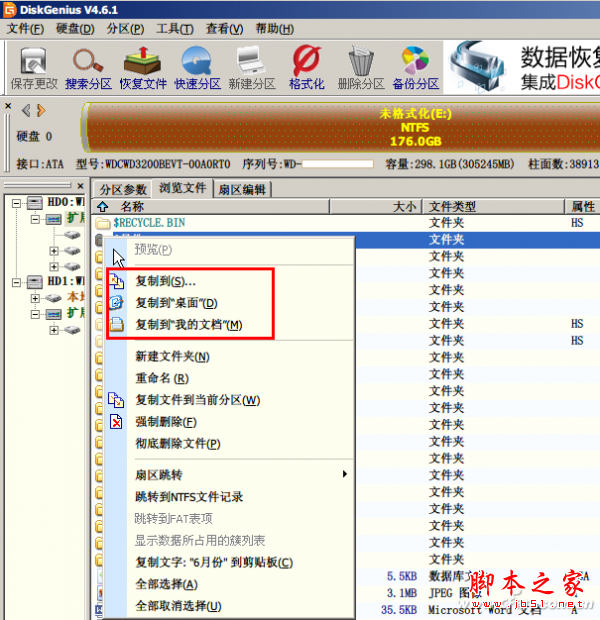Viewport: 600px width, 620px height.
Task: Expand the last partition node under HD1
Action: coord(54,330)
